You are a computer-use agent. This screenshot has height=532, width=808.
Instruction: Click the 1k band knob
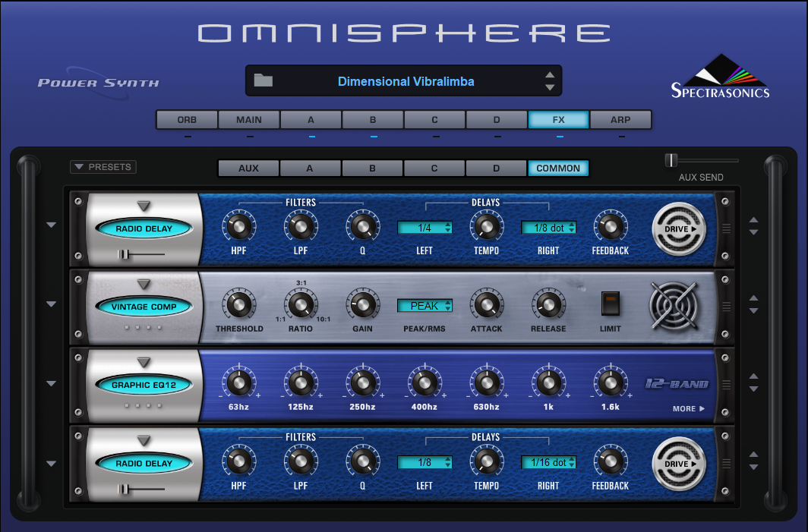click(548, 382)
